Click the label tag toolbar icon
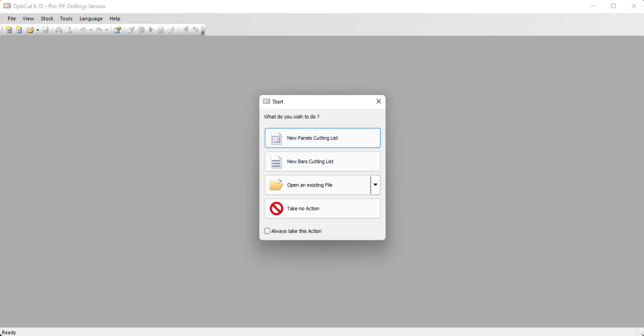This screenshot has height=336, width=644. tap(185, 30)
